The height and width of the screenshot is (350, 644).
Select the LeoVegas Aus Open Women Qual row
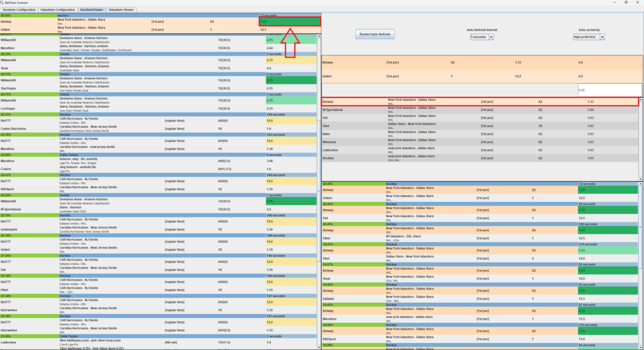click(x=158, y=108)
